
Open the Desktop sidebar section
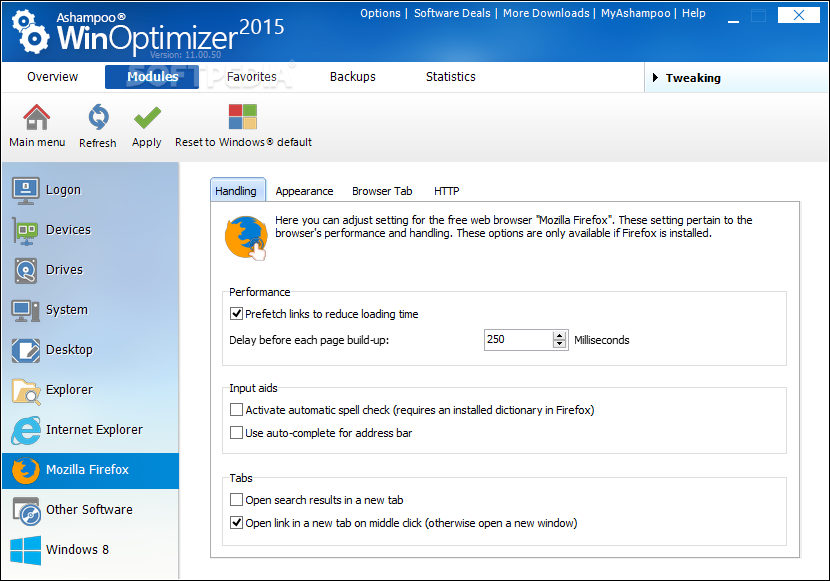tap(91, 350)
